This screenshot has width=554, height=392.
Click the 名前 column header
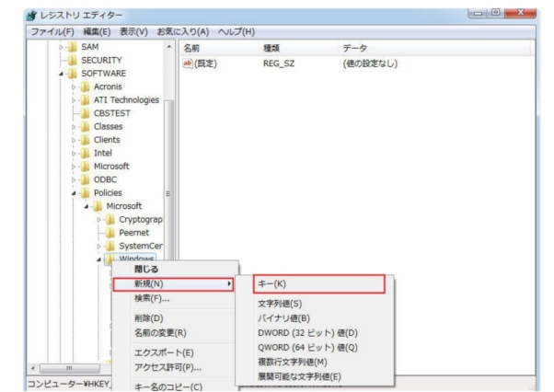pos(220,48)
